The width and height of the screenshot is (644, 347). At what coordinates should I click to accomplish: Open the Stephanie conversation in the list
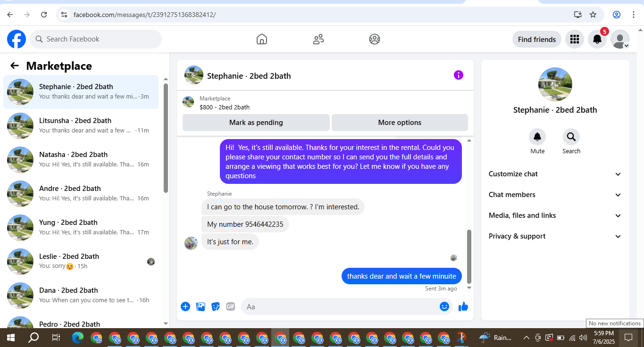pyautogui.click(x=81, y=92)
